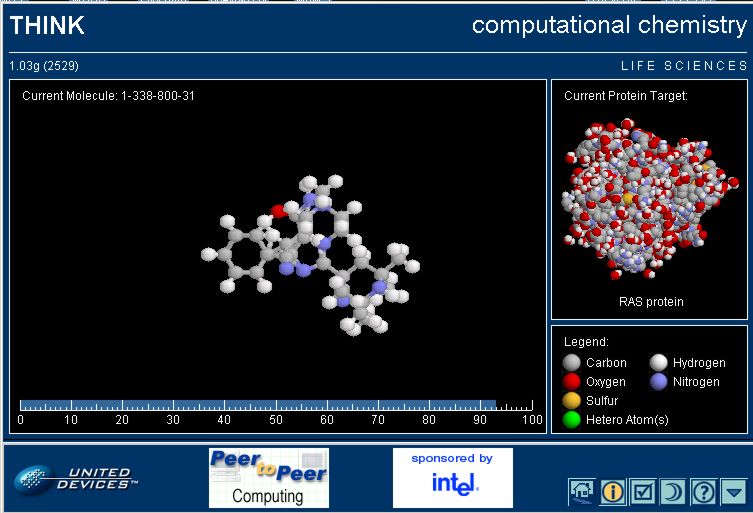Click the '0' progress scale label
The image size is (753, 513).
click(20, 420)
